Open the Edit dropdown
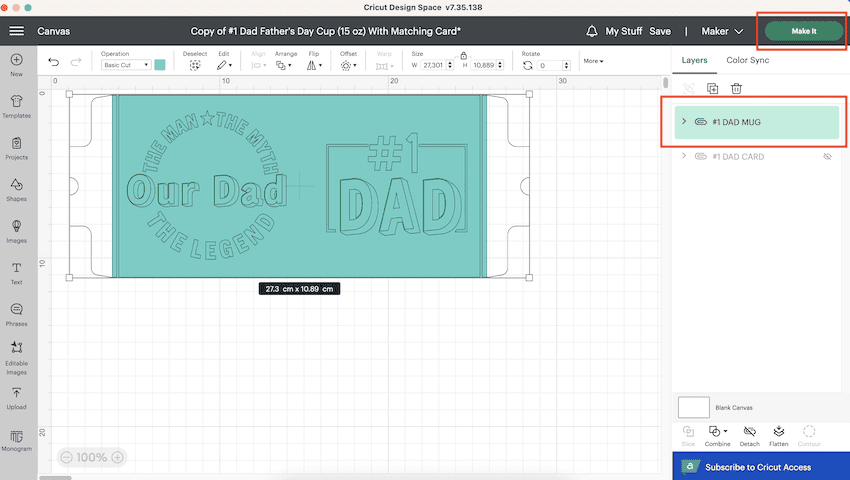Screen dimensions: 850x480 pyautogui.click(x=224, y=65)
